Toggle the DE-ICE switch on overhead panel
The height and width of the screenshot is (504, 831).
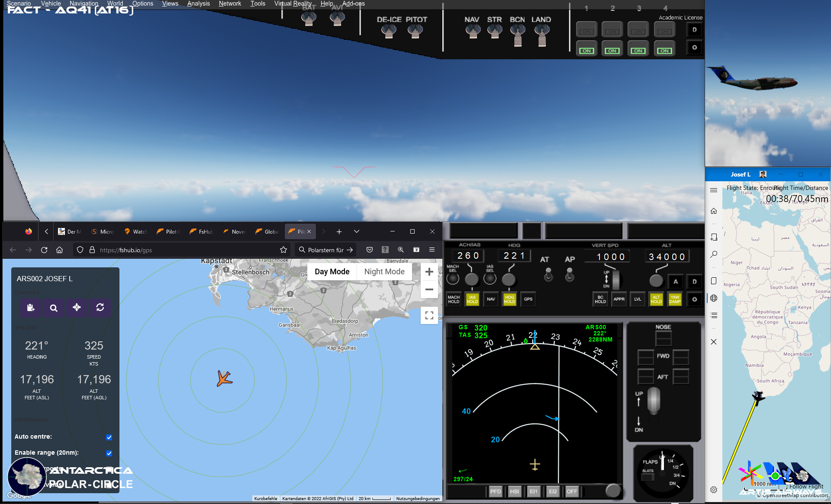[x=389, y=32]
